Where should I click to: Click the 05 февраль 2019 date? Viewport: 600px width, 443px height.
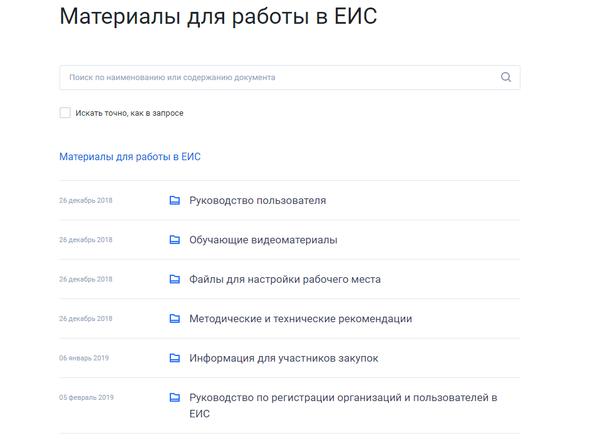[86, 397]
